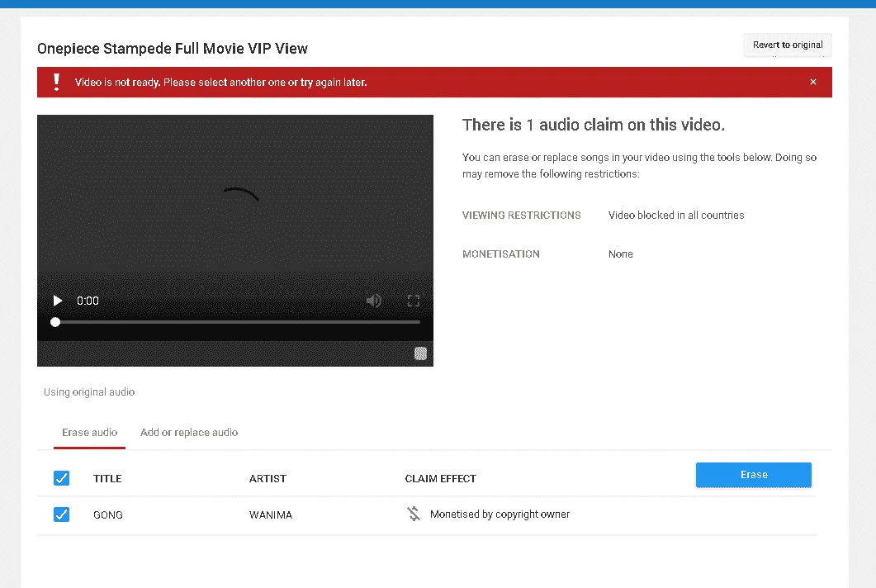Click the blue Erase button
This screenshot has width=876, height=588.
pos(754,475)
